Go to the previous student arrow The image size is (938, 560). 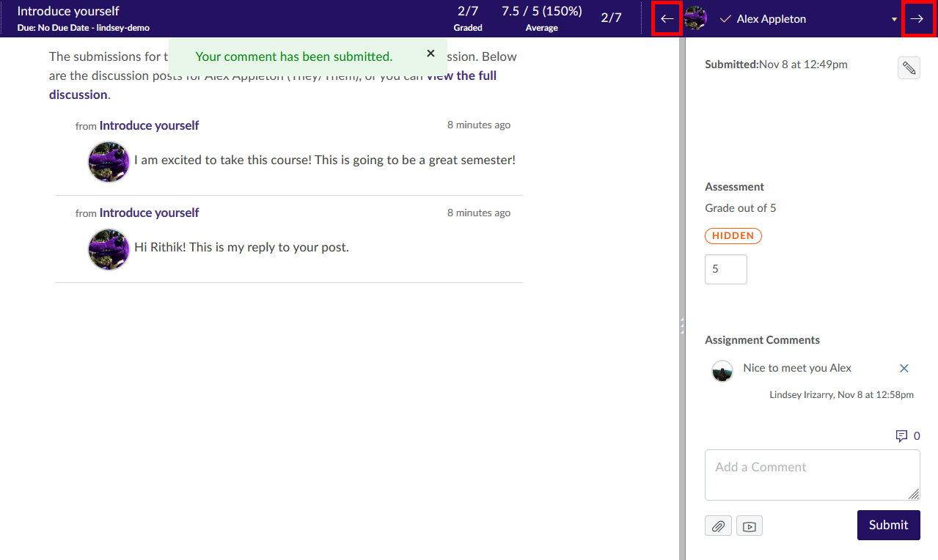click(x=667, y=19)
